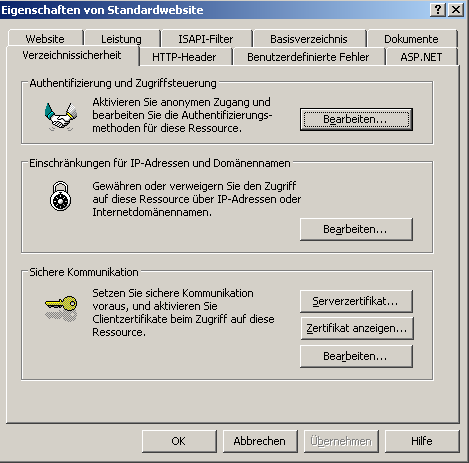Open Bearbeiten in Sichere Kommunikation section

click(x=356, y=356)
